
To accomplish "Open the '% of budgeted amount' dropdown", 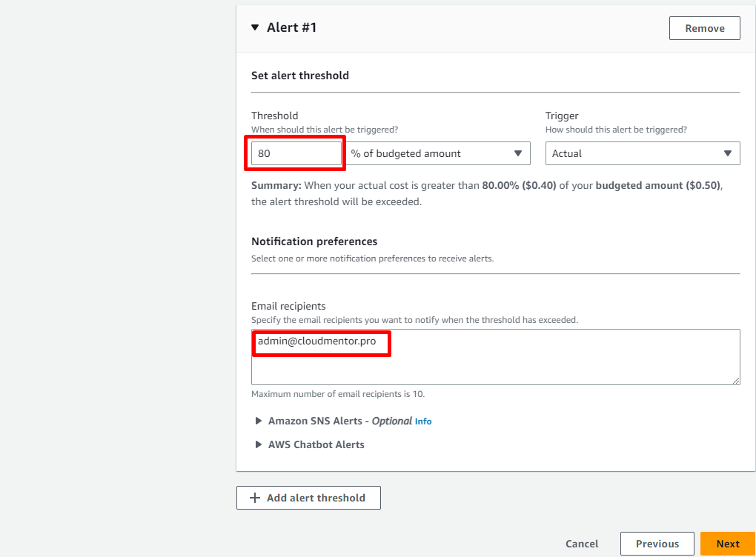I will pyautogui.click(x=430, y=153).
